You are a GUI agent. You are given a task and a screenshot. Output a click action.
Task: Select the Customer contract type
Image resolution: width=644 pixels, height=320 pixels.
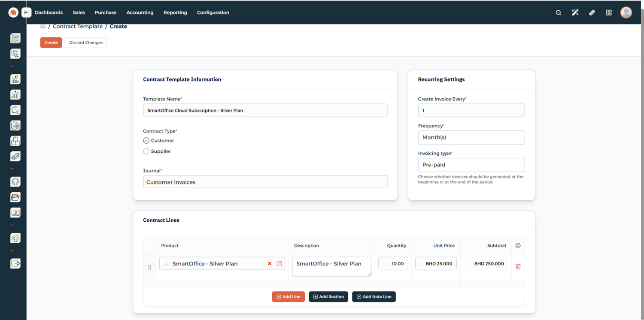click(x=146, y=141)
